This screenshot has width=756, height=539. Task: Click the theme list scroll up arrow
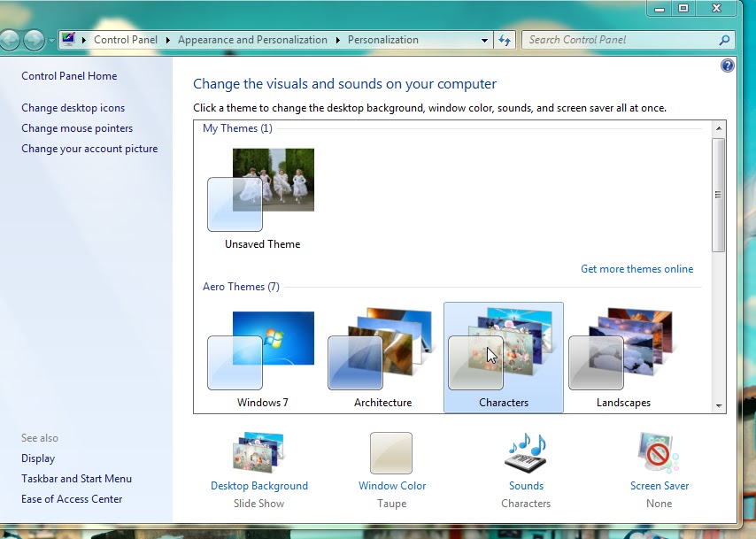point(719,128)
